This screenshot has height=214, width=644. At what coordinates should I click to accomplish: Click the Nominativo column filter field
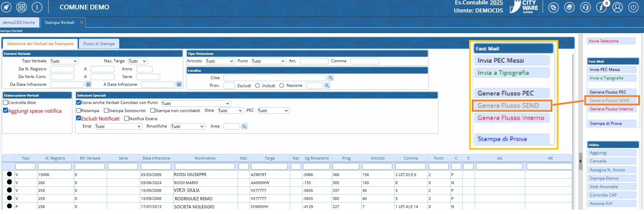(x=205, y=167)
